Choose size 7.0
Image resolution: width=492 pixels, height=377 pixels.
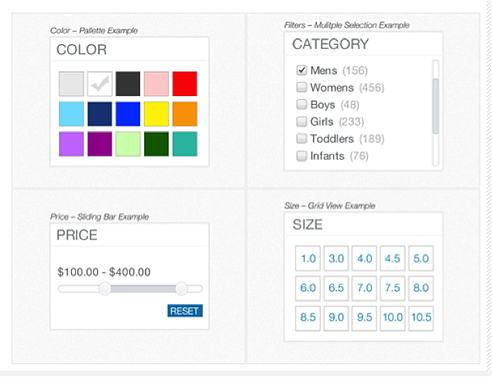[x=364, y=288]
